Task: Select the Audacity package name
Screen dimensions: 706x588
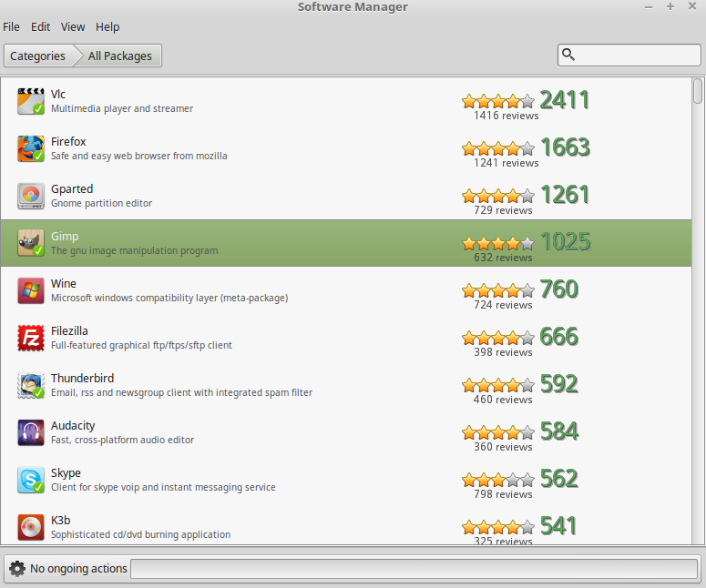Action: (x=73, y=426)
